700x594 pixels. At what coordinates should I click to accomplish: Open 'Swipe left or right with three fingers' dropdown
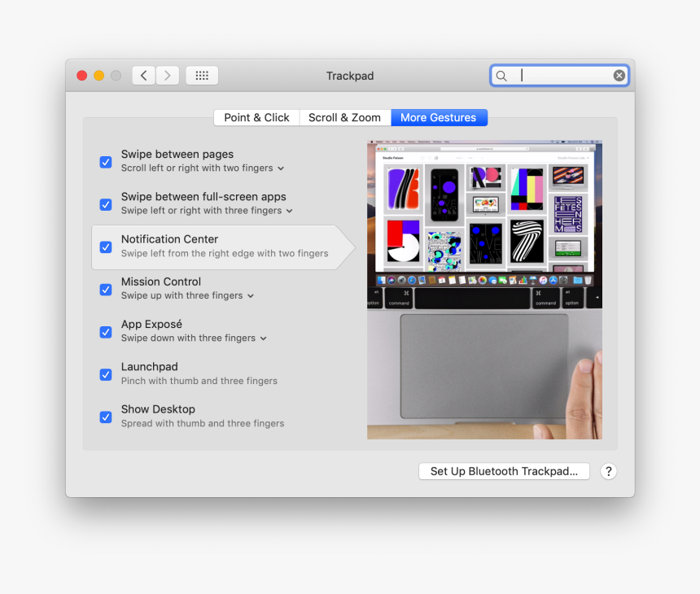click(x=207, y=211)
